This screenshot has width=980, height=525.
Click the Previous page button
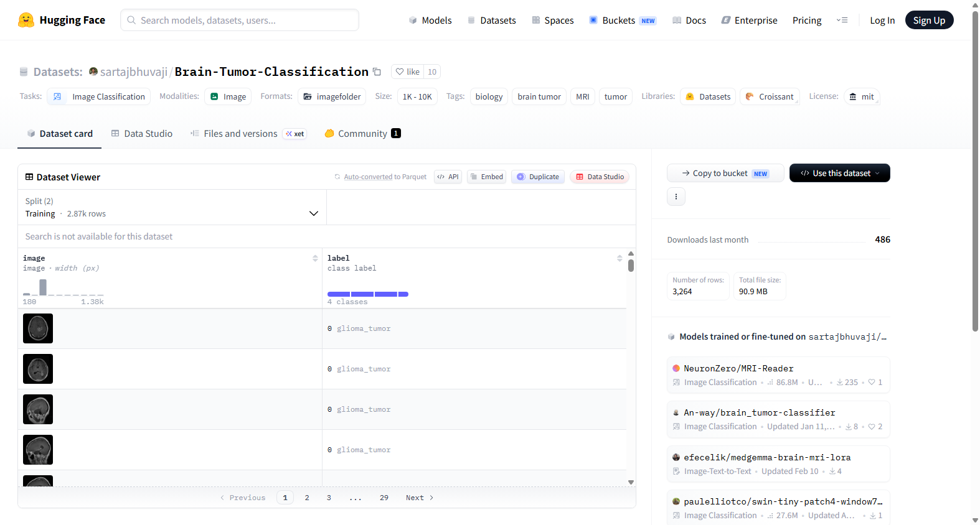[x=243, y=498]
